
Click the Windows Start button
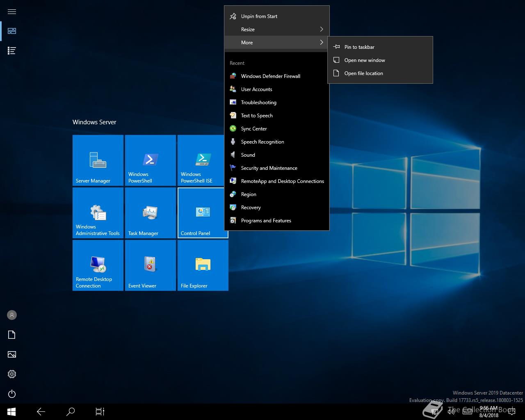(x=11, y=411)
